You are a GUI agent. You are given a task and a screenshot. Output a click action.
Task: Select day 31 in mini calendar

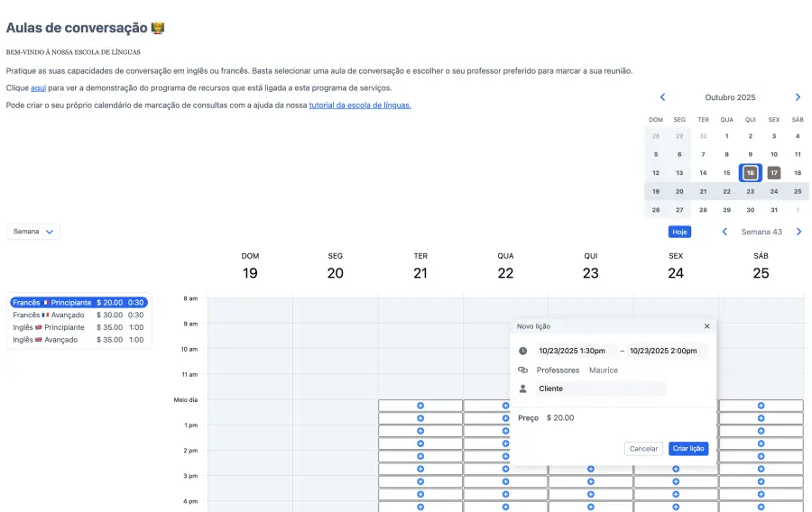coord(774,210)
